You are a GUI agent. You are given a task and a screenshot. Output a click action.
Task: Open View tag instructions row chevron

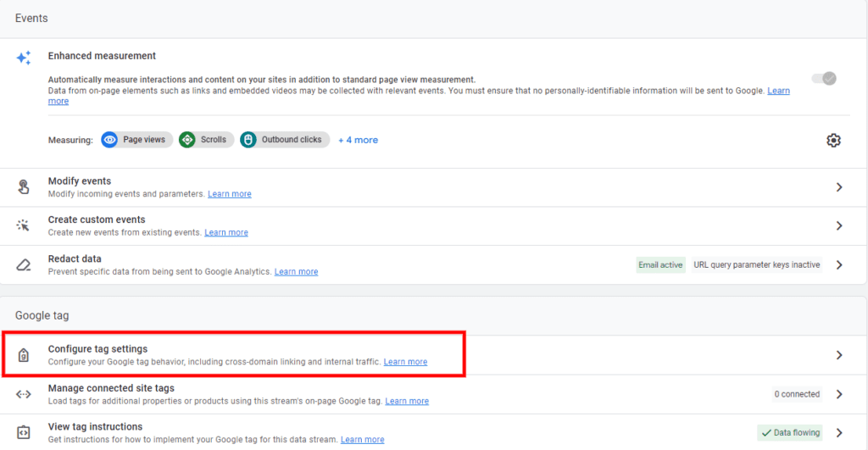[839, 433]
